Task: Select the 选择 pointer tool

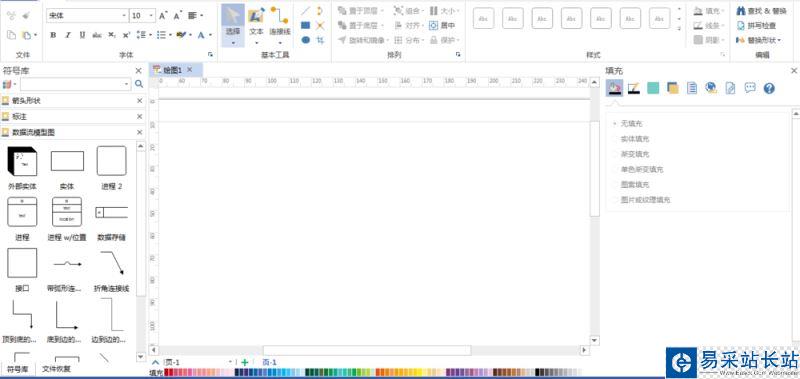Action: (233, 24)
